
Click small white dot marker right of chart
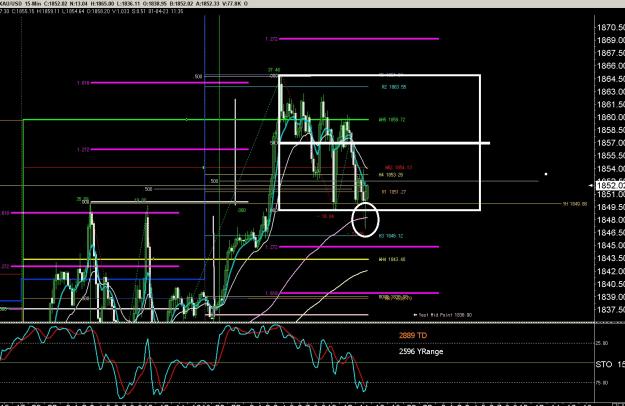[546, 174]
